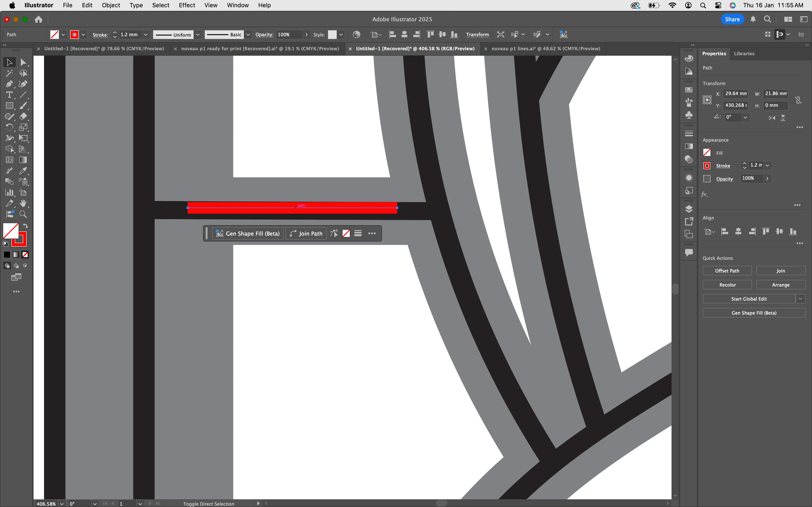
Task: Activate the Direct Selection tool
Action: (x=23, y=62)
